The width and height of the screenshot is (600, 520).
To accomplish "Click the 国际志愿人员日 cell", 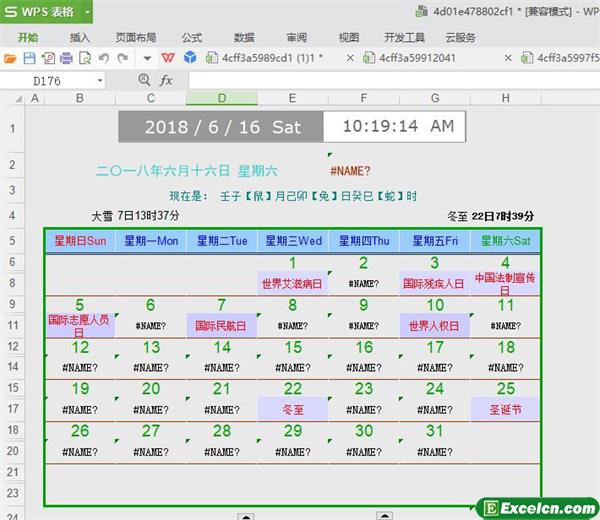I will [x=79, y=326].
